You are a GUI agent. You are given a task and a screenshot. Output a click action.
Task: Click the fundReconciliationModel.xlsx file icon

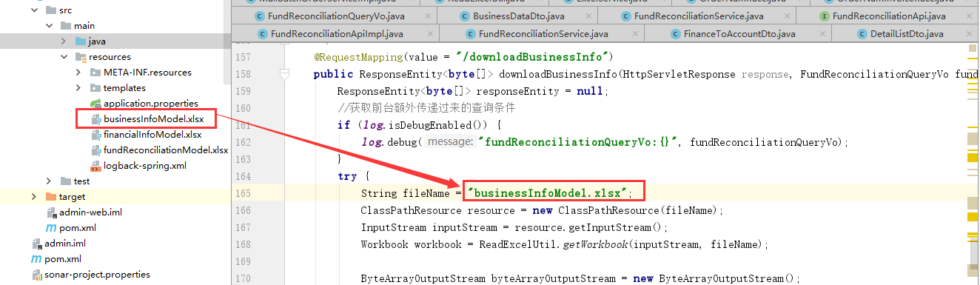point(95,150)
